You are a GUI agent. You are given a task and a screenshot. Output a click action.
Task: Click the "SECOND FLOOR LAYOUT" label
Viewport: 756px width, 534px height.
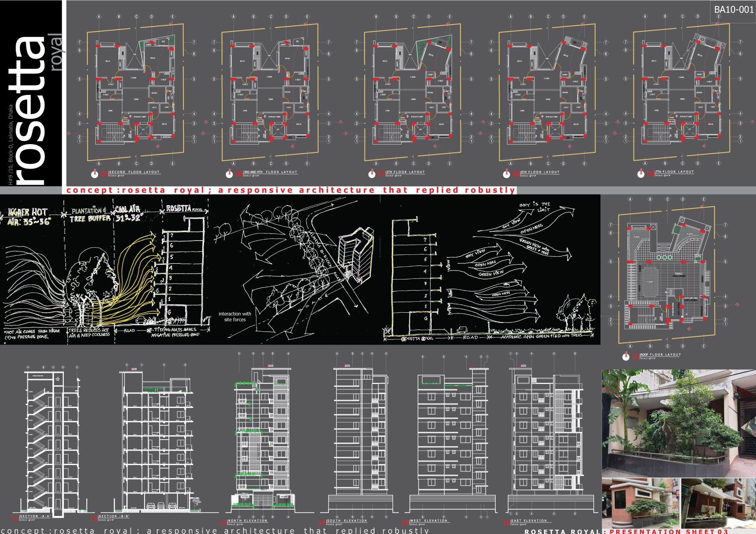tap(134, 172)
